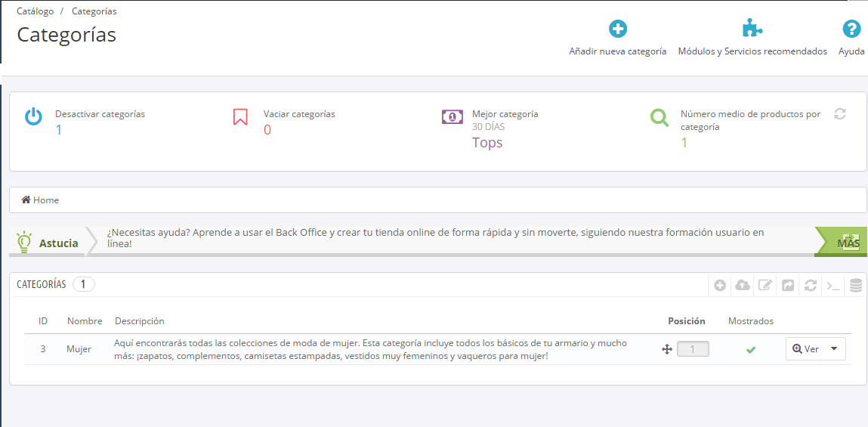Click the Añadir nueva categoría plus icon
Image resolution: width=868 pixels, height=427 pixels.
pyautogui.click(x=618, y=29)
